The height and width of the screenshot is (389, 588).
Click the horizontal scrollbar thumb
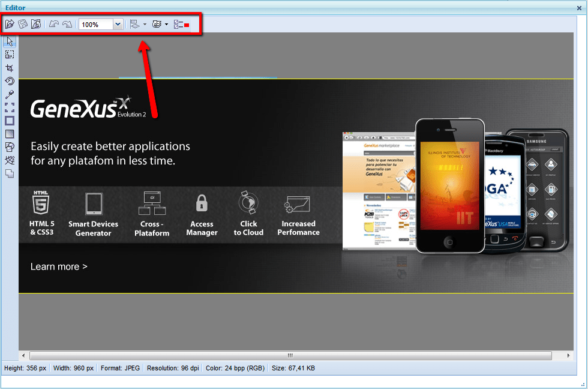tap(290, 355)
